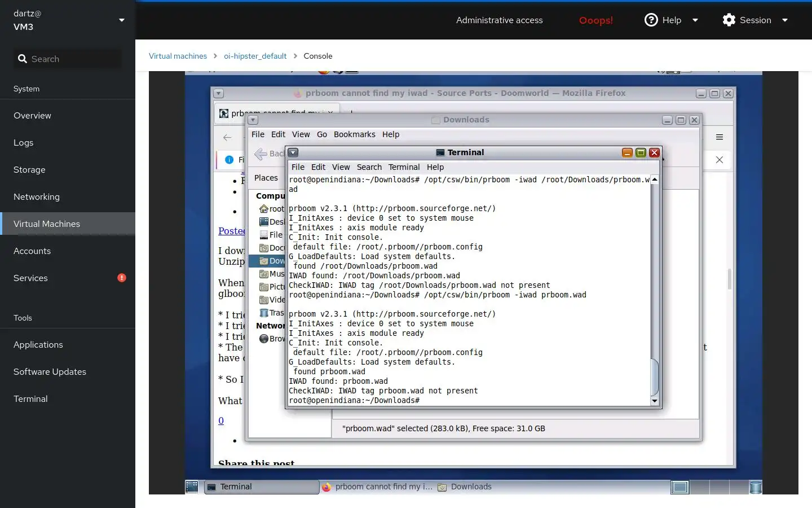This screenshot has height=508, width=812.
Task: Open Downloads window File menu
Action: [258, 134]
